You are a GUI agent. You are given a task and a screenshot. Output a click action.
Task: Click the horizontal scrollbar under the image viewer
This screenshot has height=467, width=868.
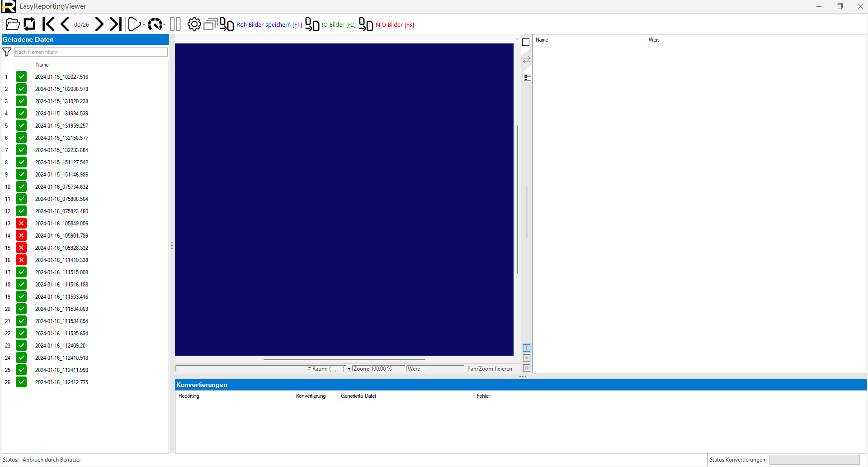[x=344, y=360]
